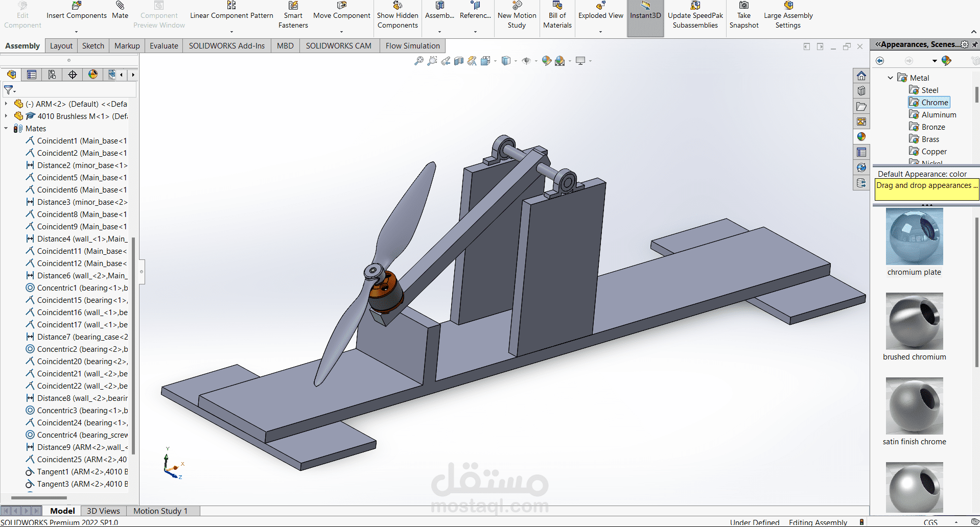Click the Move Component button
The width and height of the screenshot is (980, 527).
342,11
